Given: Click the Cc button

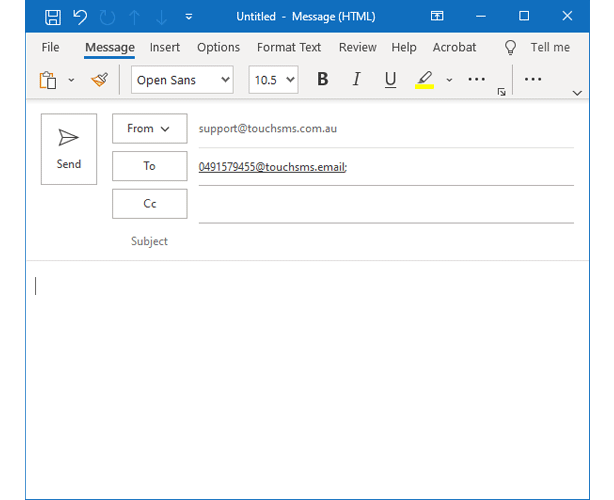Looking at the screenshot, I should (x=149, y=204).
